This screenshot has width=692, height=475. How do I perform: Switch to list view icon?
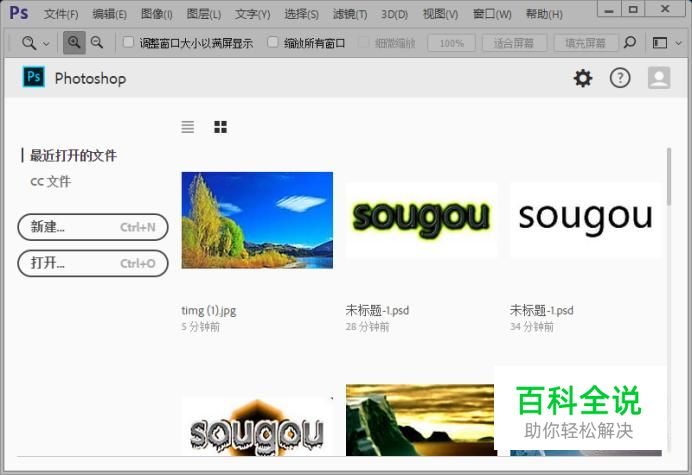coord(188,127)
